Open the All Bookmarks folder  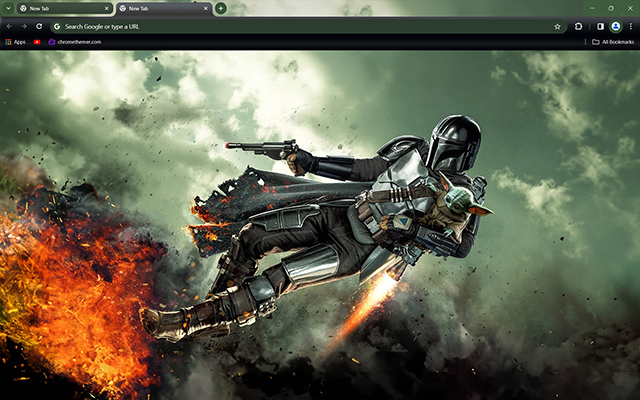613,42
